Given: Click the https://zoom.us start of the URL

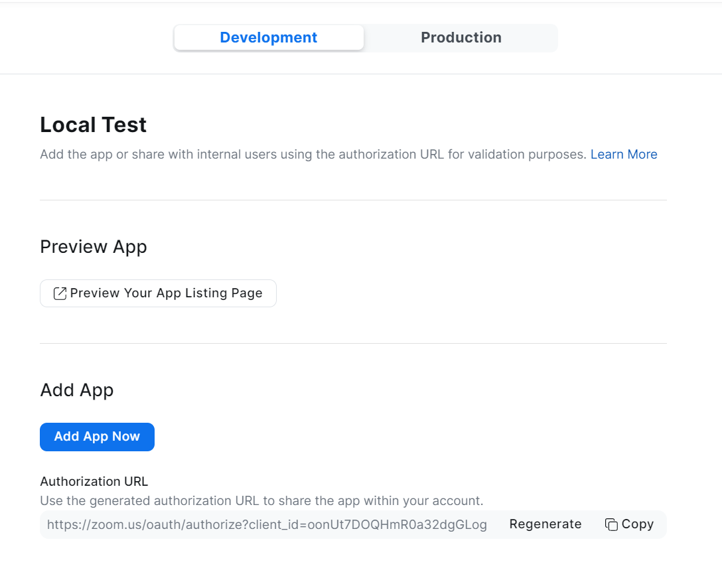Looking at the screenshot, I should 86,524.
